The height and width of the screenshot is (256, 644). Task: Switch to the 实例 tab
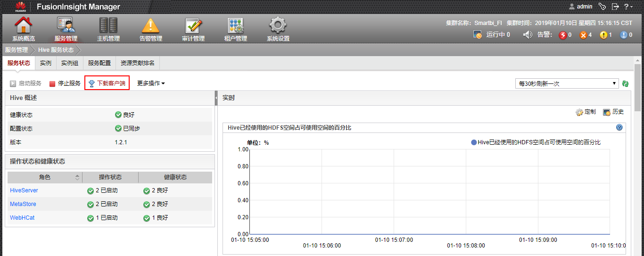[x=46, y=63]
